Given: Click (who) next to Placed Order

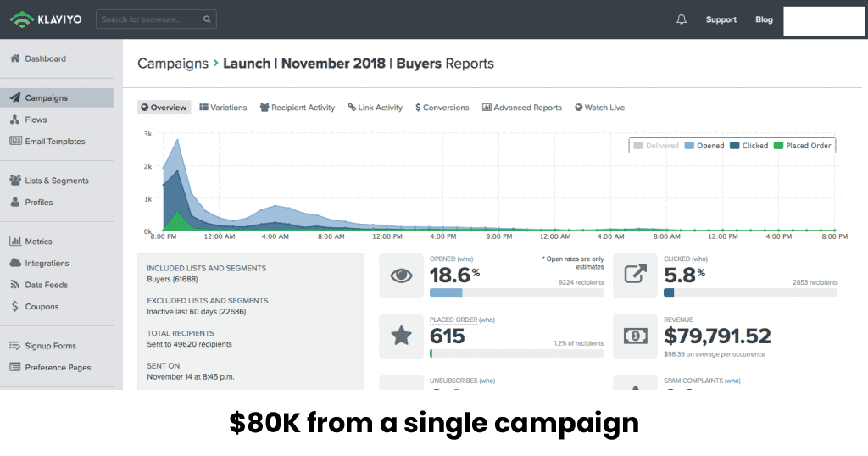Looking at the screenshot, I should click(x=487, y=320).
